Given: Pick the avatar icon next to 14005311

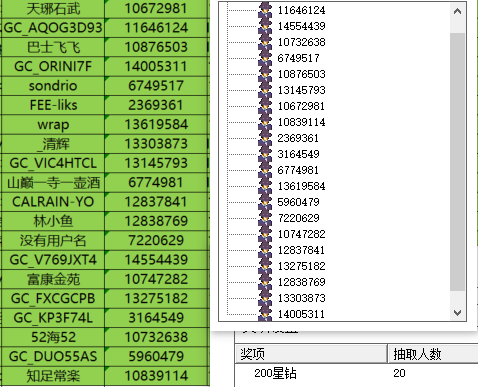Looking at the screenshot, I should pyautogui.click(x=265, y=314).
